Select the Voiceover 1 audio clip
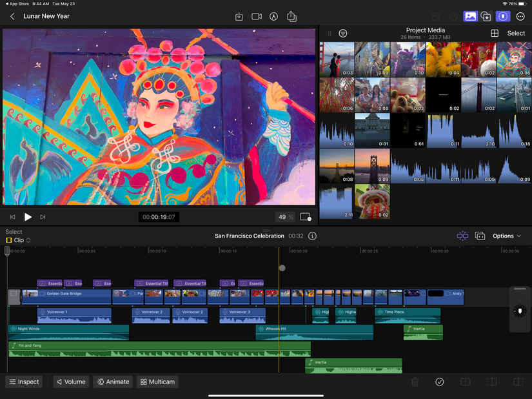The width and height of the screenshot is (532, 399). click(74, 316)
